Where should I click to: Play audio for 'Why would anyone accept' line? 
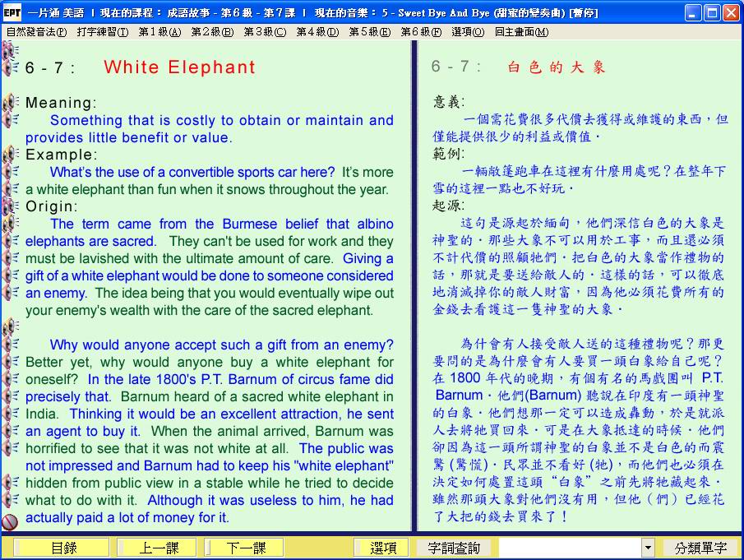pyautogui.click(x=11, y=345)
